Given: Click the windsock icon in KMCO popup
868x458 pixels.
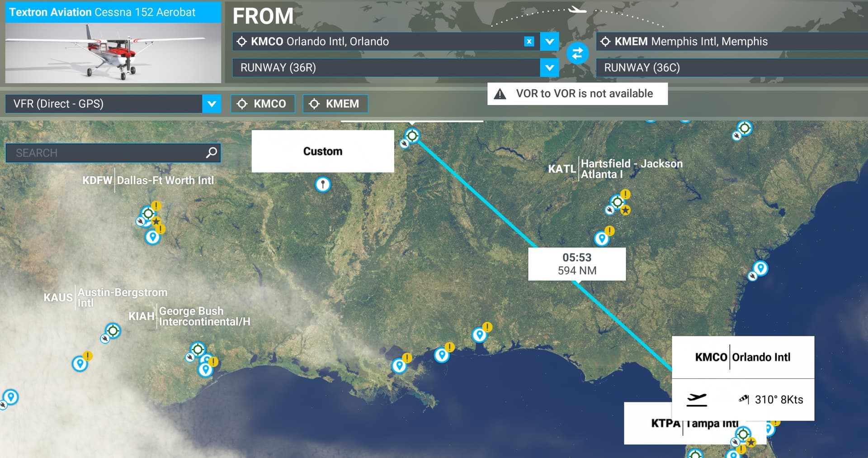Looking at the screenshot, I should [x=744, y=399].
